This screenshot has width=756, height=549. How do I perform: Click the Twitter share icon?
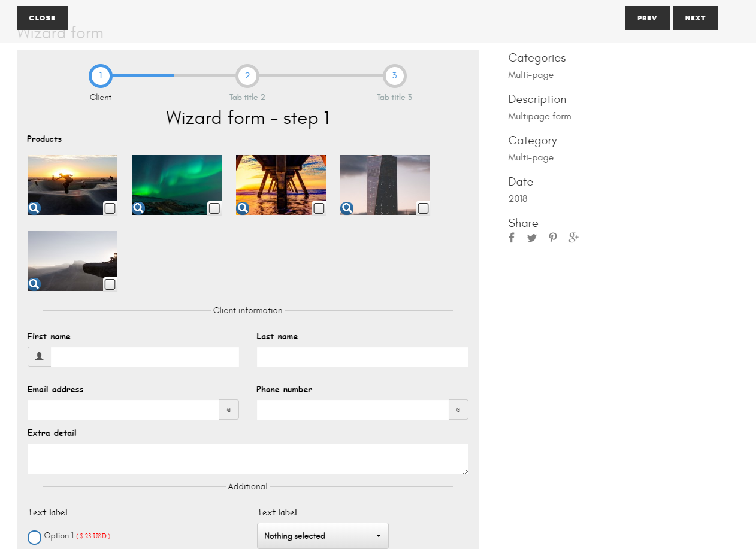[x=531, y=238]
